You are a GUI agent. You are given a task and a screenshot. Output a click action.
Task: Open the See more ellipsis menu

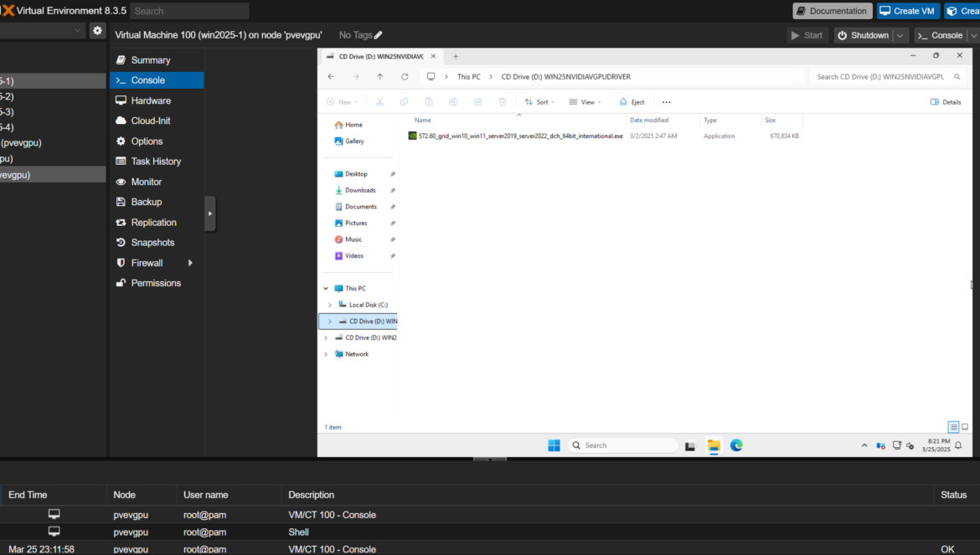point(666,102)
